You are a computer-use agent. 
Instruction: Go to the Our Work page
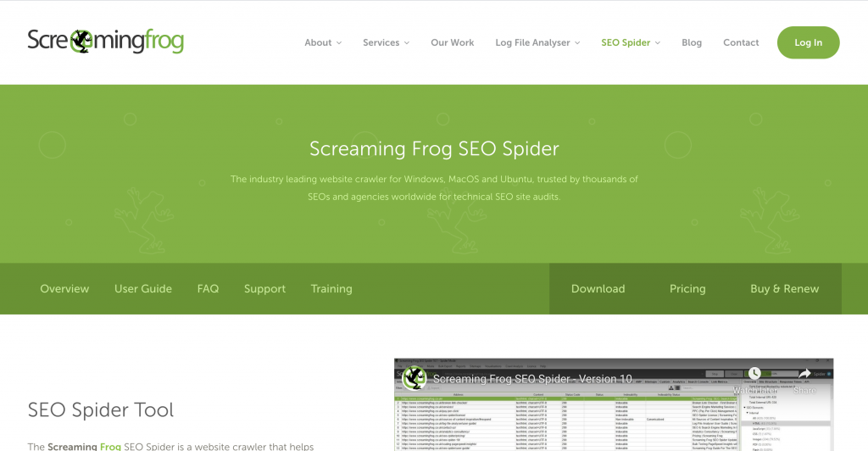click(453, 42)
